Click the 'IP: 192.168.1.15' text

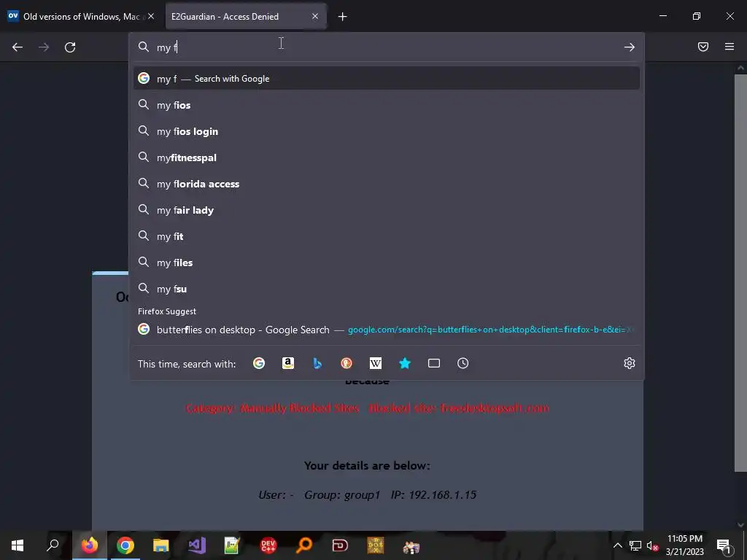click(433, 495)
